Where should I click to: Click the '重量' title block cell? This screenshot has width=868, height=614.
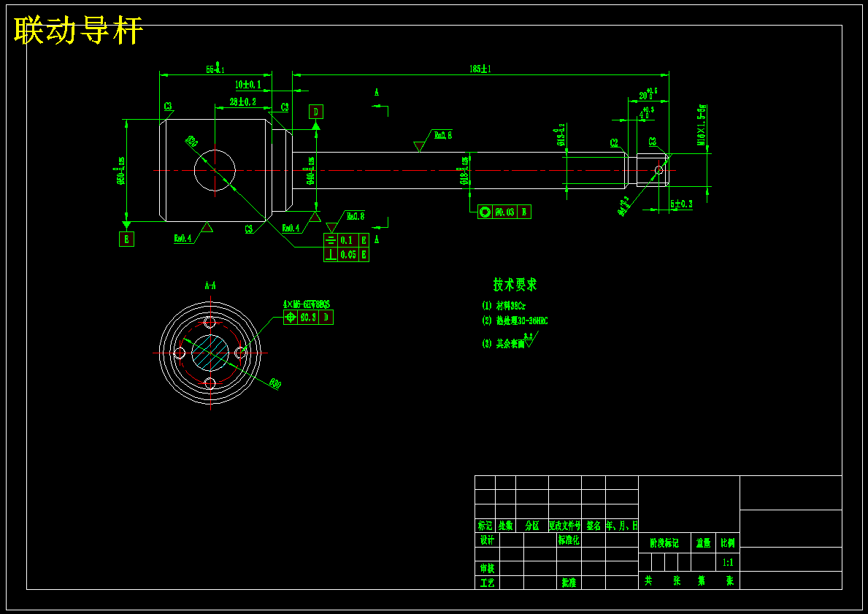(x=704, y=544)
